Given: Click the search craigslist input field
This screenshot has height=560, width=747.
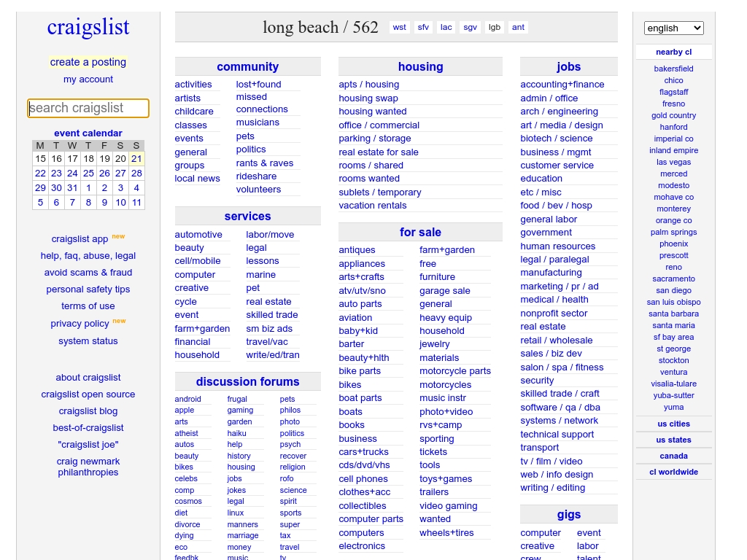Looking at the screenshot, I should pyautogui.click(x=88, y=108).
